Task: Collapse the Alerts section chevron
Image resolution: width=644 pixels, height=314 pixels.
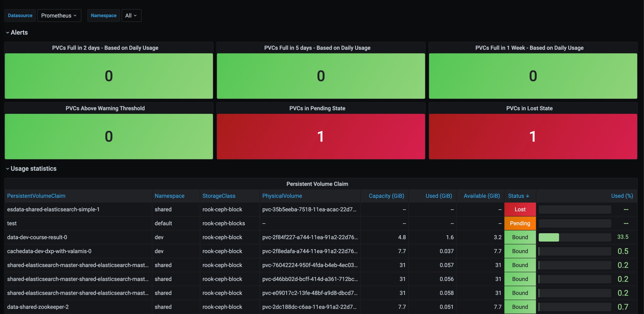Action: pos(7,33)
